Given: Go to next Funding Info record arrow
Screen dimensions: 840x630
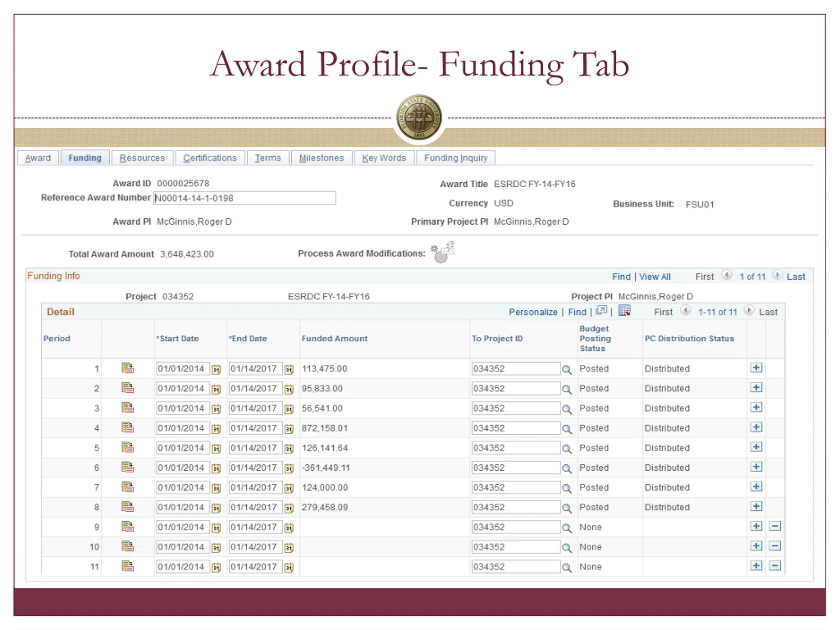Looking at the screenshot, I should 777,275.
